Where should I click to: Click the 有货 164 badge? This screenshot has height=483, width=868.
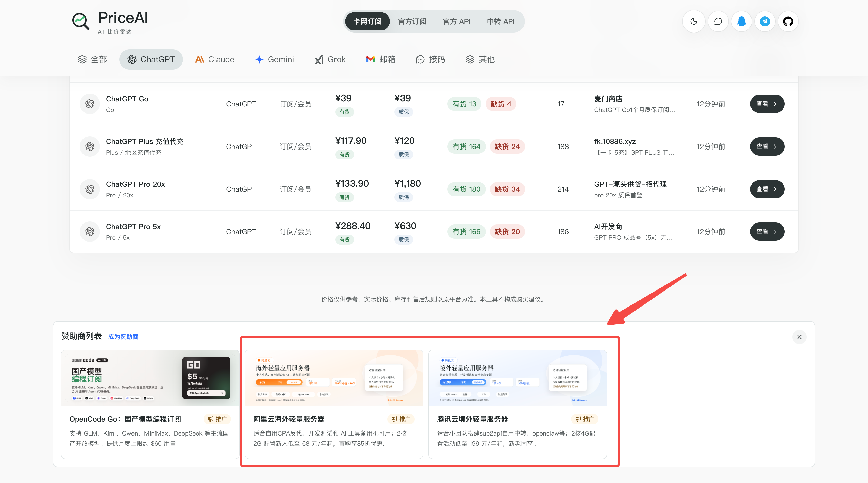click(466, 147)
